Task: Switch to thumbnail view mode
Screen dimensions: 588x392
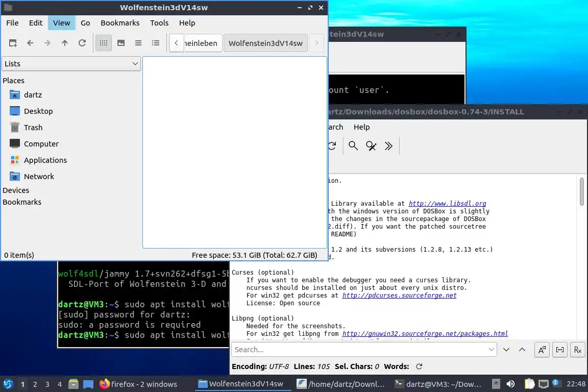Action: coord(121,43)
